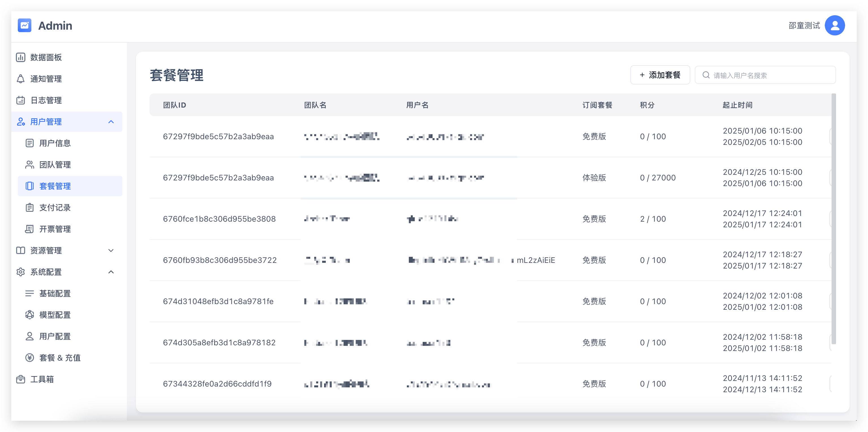This screenshot has height=432, width=868.
Task: Open the user avatar icon
Action: 834,25
